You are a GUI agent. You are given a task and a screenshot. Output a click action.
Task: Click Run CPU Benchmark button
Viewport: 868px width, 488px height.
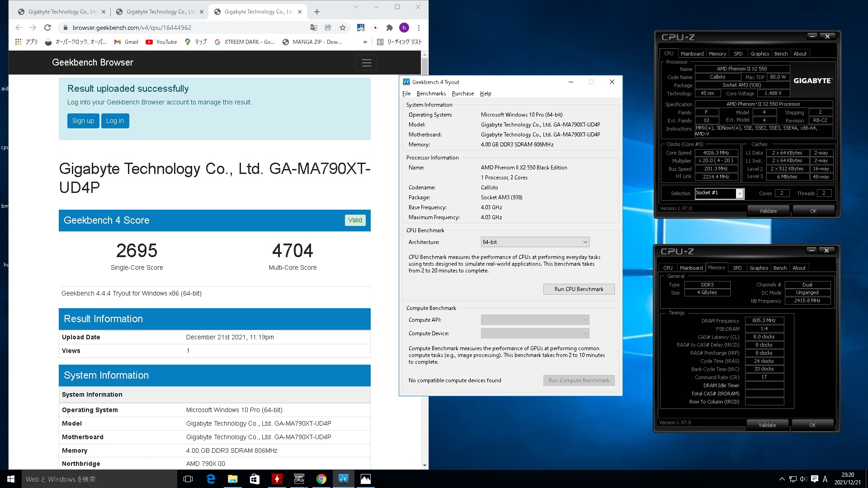click(579, 289)
